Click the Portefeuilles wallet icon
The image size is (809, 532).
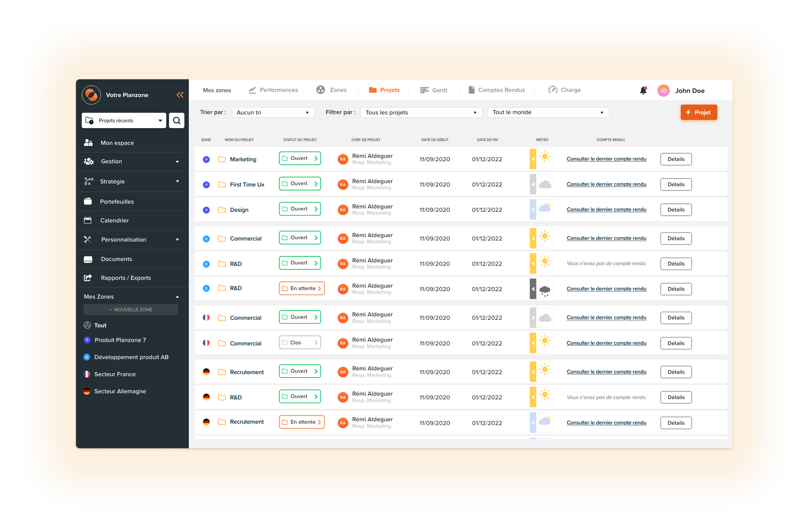88,201
